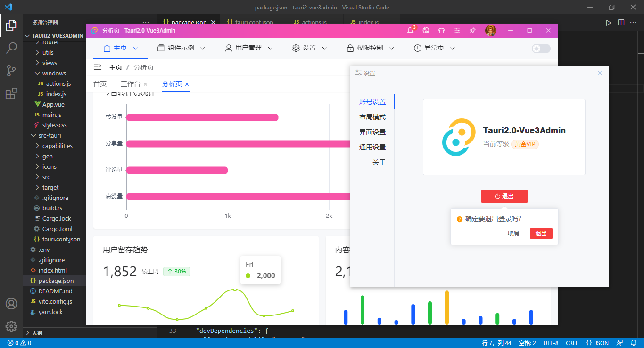
Task: Close the 分析页 tab
Action: click(187, 84)
